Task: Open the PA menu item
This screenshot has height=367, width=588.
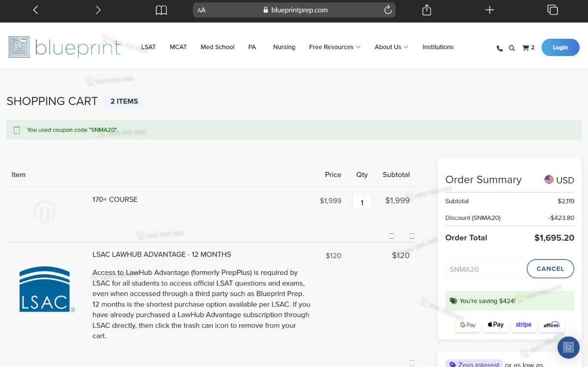Action: tap(252, 47)
